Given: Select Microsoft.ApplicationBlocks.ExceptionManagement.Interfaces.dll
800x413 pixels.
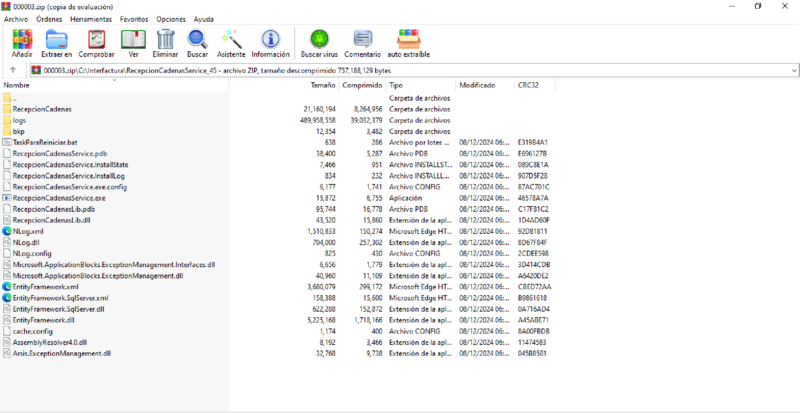Looking at the screenshot, I should pyautogui.click(x=114, y=264).
